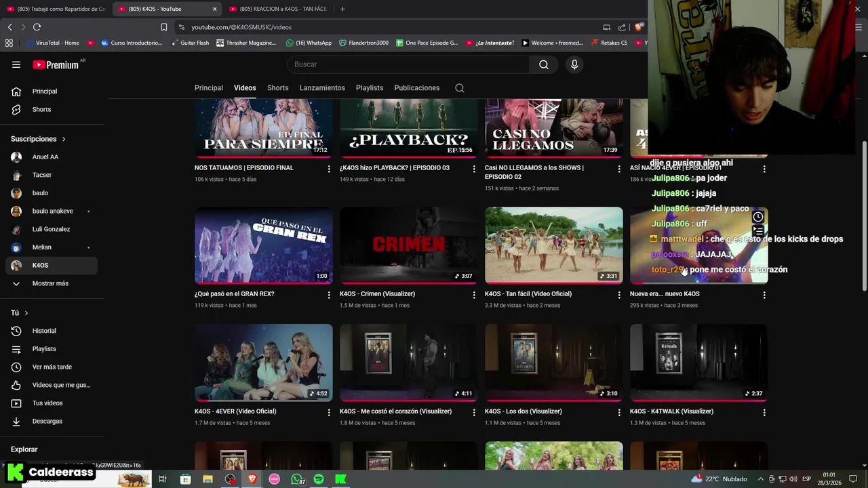Show hidden system tray icons

point(761,479)
